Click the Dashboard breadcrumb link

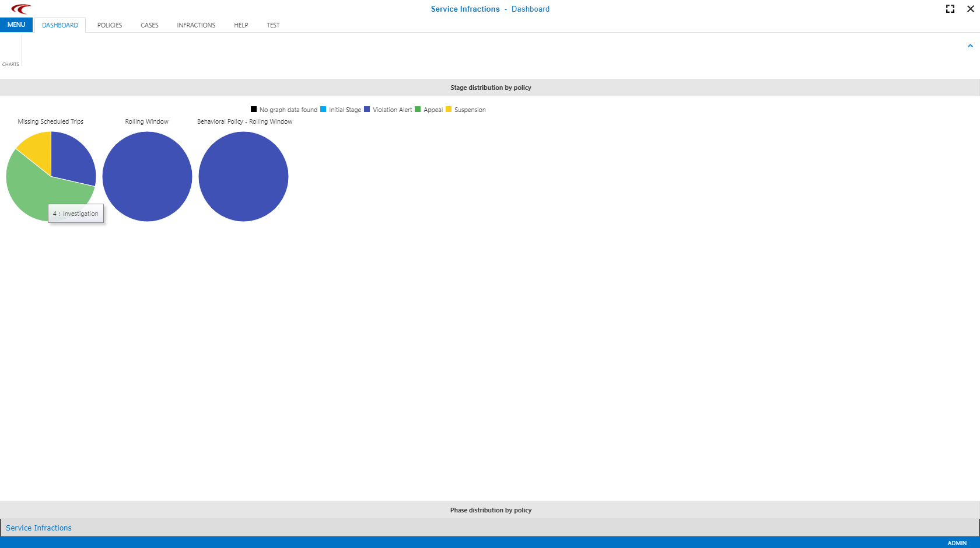530,9
